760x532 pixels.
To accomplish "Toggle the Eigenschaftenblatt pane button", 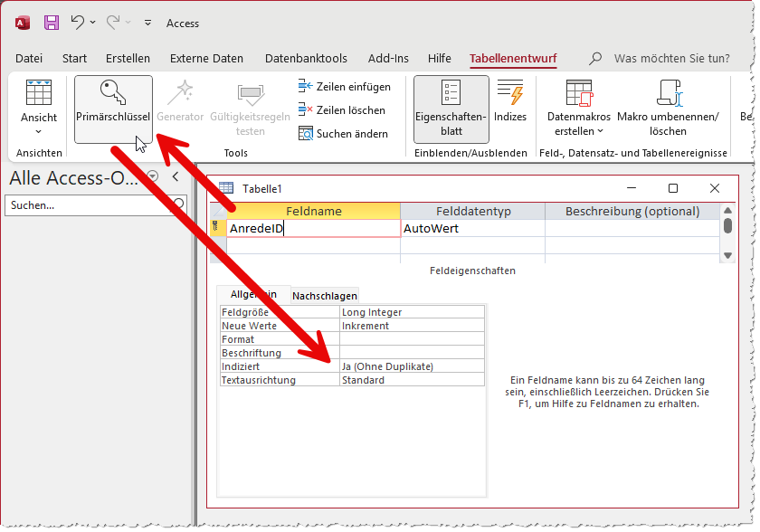I will click(x=451, y=109).
